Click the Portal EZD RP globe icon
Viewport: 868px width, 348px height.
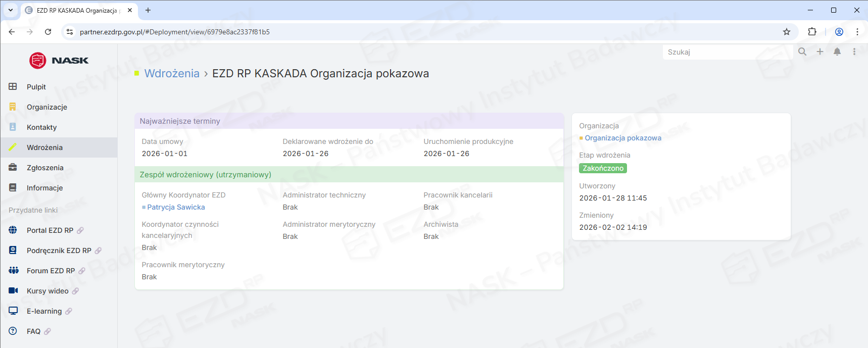pos(13,230)
